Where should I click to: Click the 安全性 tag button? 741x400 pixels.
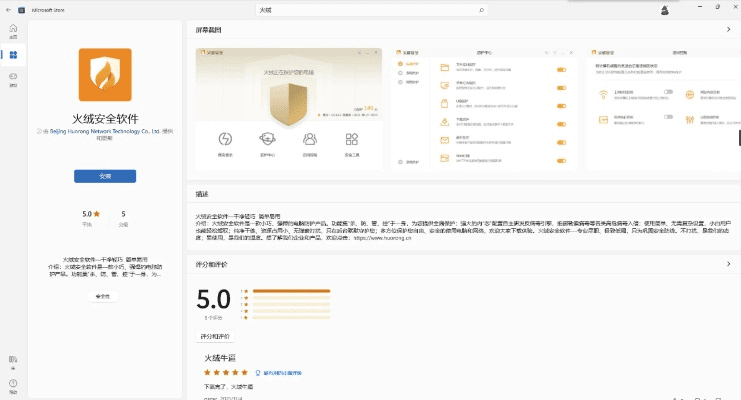[x=103, y=296]
